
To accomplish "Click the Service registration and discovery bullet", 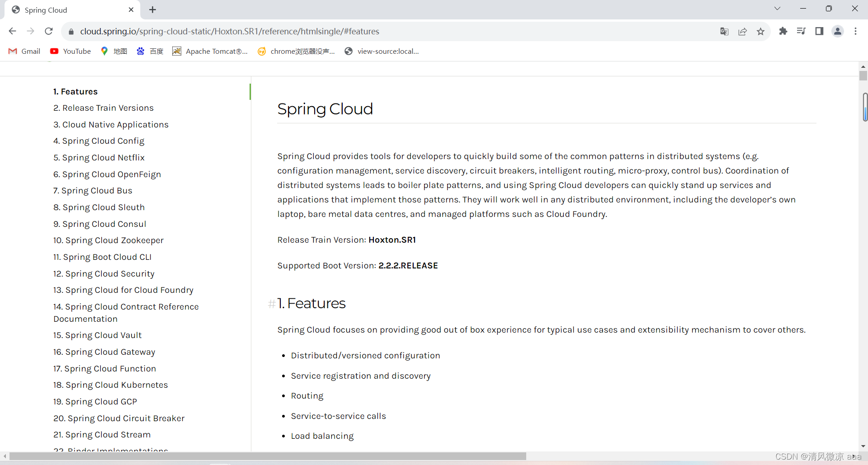I will pos(361,376).
